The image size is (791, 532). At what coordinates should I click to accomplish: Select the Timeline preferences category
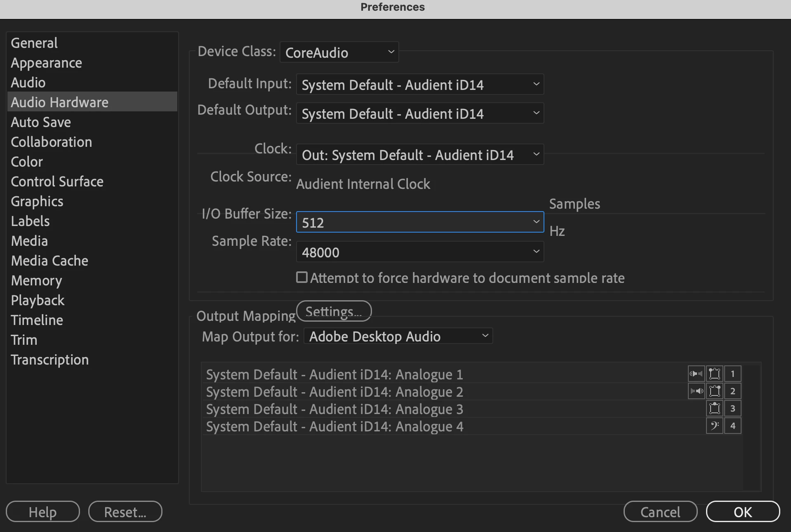[x=37, y=320]
